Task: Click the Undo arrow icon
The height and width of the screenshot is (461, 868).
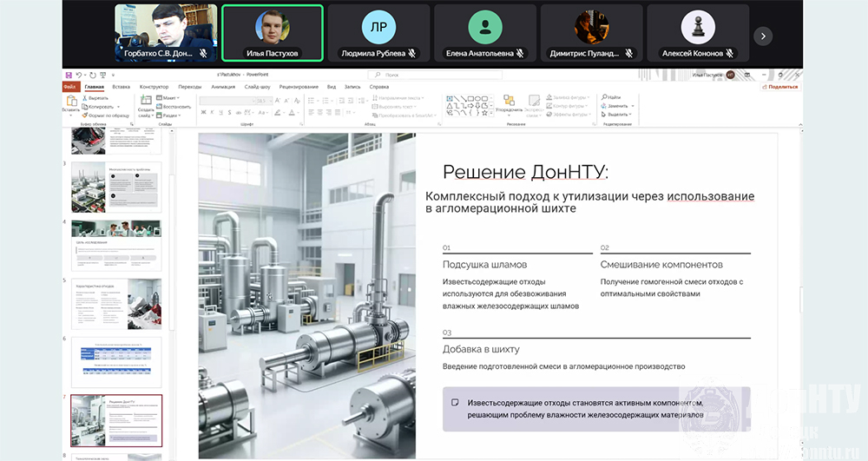Action: (78, 76)
